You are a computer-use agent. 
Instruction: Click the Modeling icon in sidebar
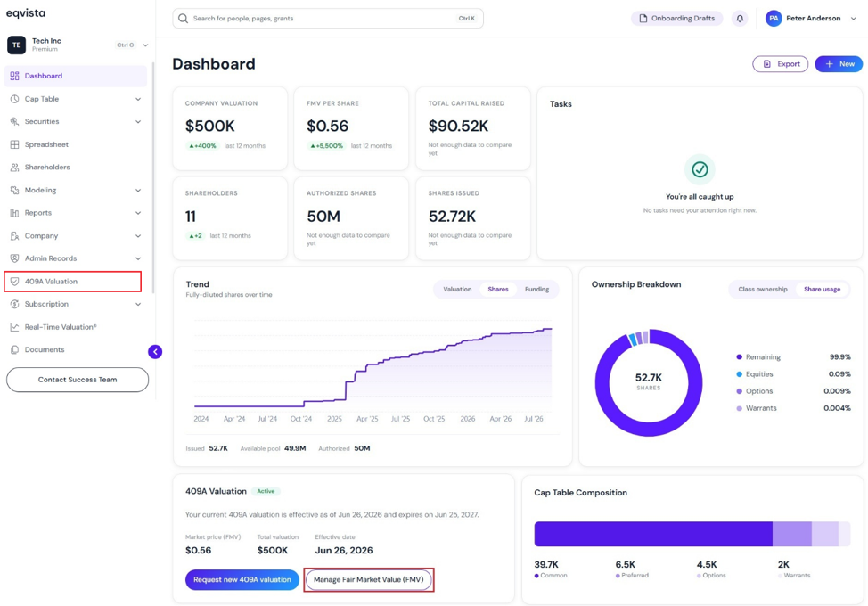tap(14, 191)
